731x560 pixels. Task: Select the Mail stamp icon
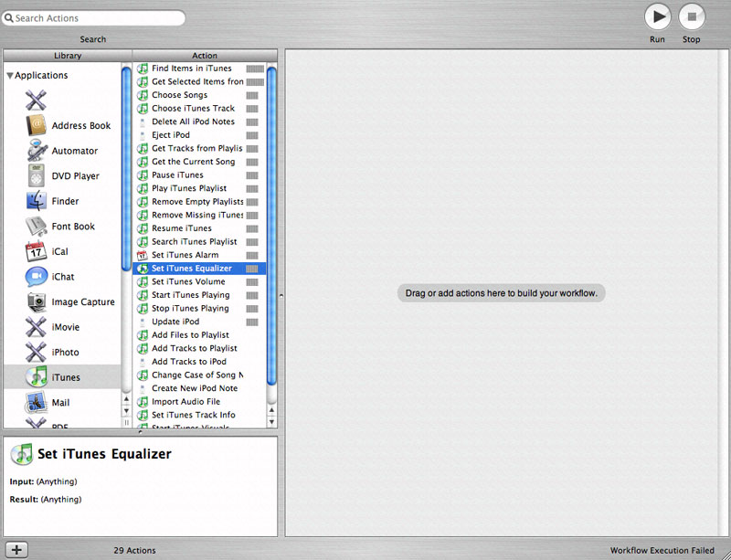(36, 402)
